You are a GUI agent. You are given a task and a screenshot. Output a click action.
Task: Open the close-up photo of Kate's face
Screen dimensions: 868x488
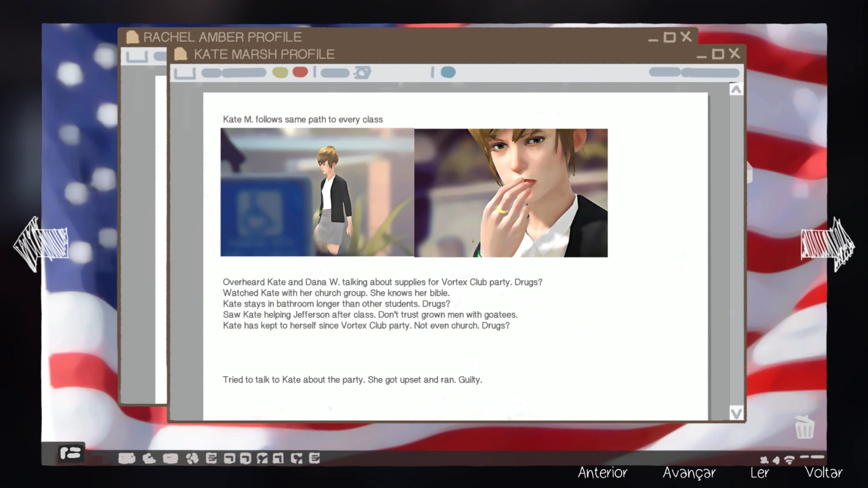click(511, 193)
